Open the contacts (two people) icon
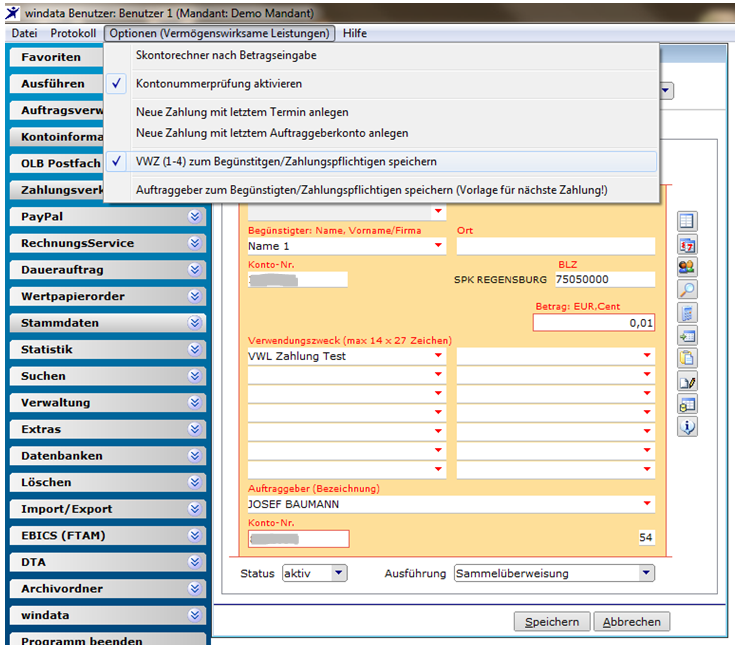Image resolution: width=735 pixels, height=645 pixels. click(x=687, y=267)
